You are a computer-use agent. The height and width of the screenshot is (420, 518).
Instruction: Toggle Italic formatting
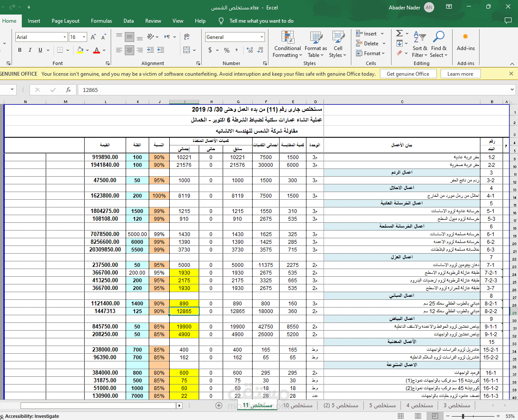click(30, 50)
